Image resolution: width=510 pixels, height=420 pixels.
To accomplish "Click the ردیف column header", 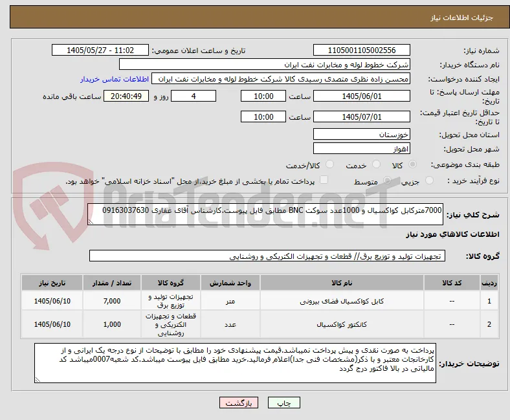I will tap(489, 283).
